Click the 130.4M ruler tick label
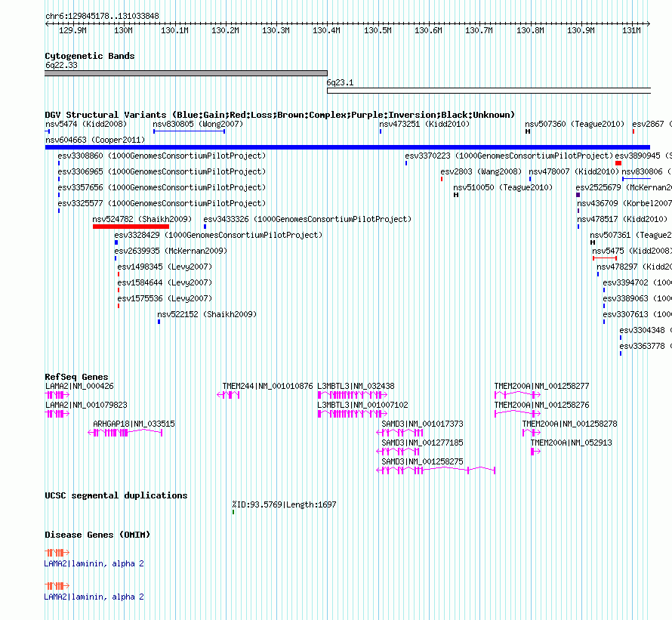This screenshot has height=620, width=672. point(327,30)
